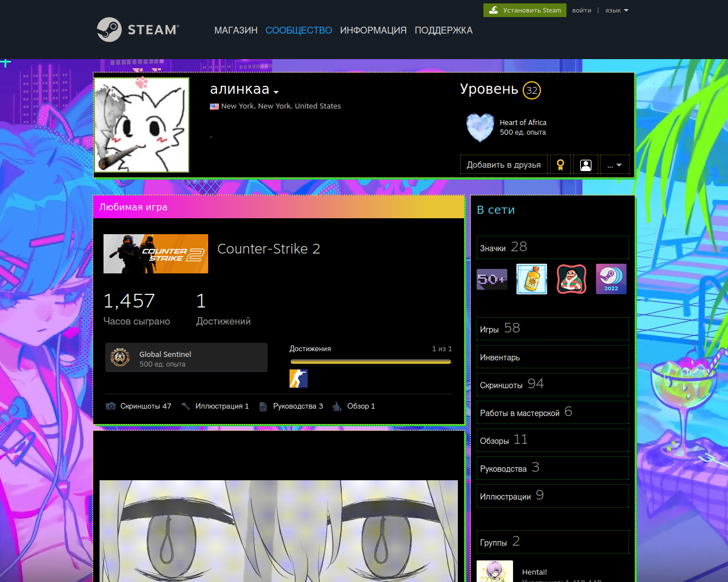The width and height of the screenshot is (728, 582).
Task: Open the Counter-Strike achievement icon
Action: click(299, 379)
